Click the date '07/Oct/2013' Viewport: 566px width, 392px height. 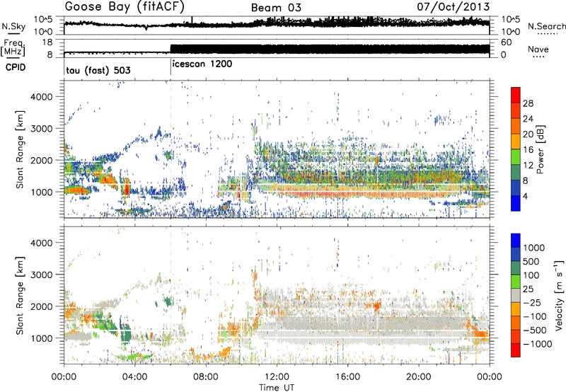[x=453, y=7]
